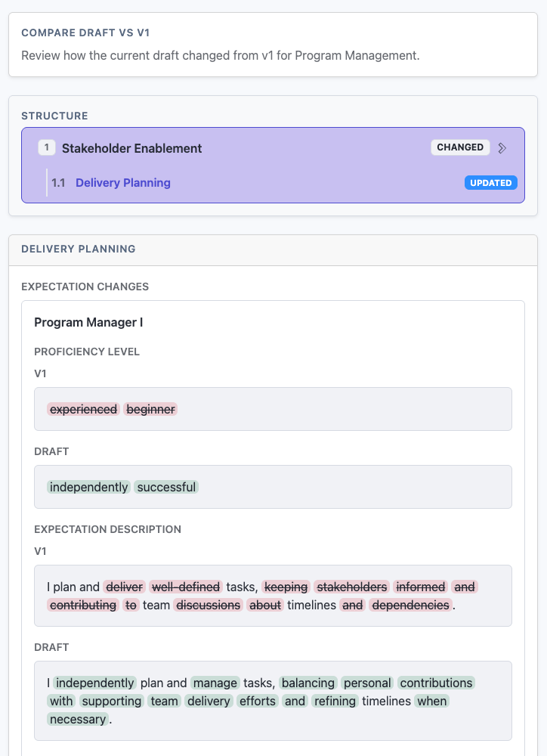
Task: Select the strikethrough "experienced" chip
Action: coord(83,409)
